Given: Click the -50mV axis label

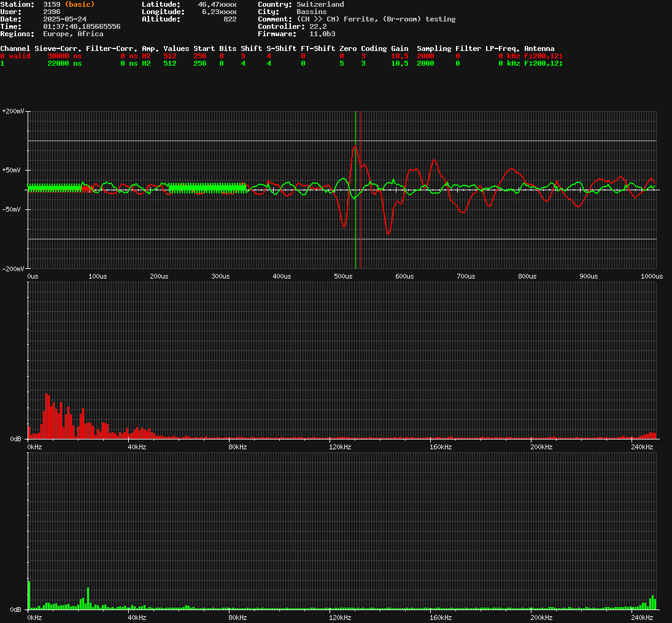Looking at the screenshot, I should coord(11,210).
